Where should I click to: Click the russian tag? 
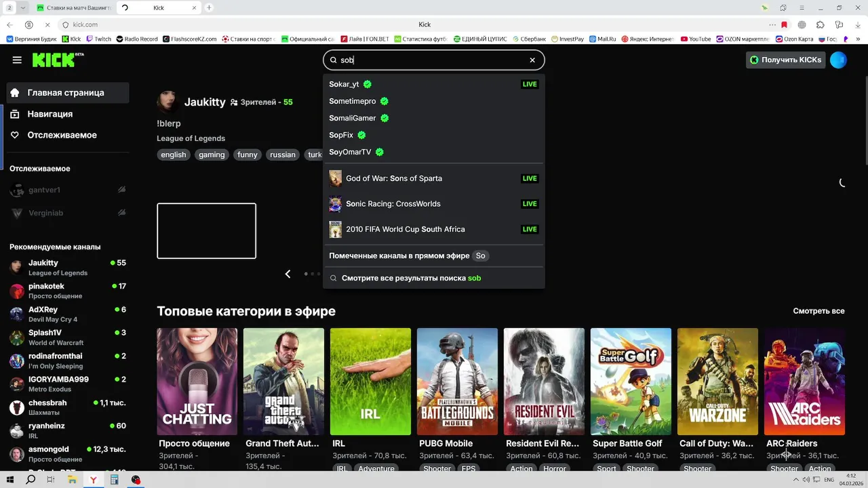[283, 155]
